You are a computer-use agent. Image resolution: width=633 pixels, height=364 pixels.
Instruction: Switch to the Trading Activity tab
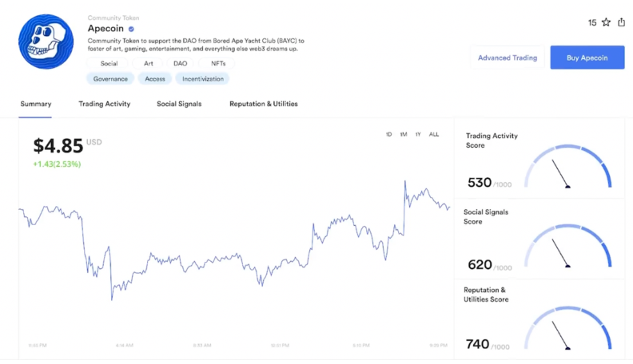point(105,104)
